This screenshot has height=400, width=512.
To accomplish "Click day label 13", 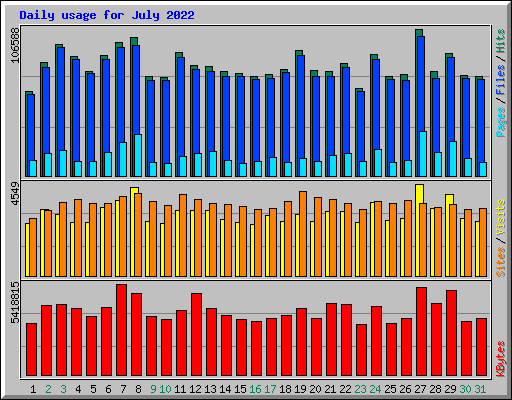I will (210, 389).
